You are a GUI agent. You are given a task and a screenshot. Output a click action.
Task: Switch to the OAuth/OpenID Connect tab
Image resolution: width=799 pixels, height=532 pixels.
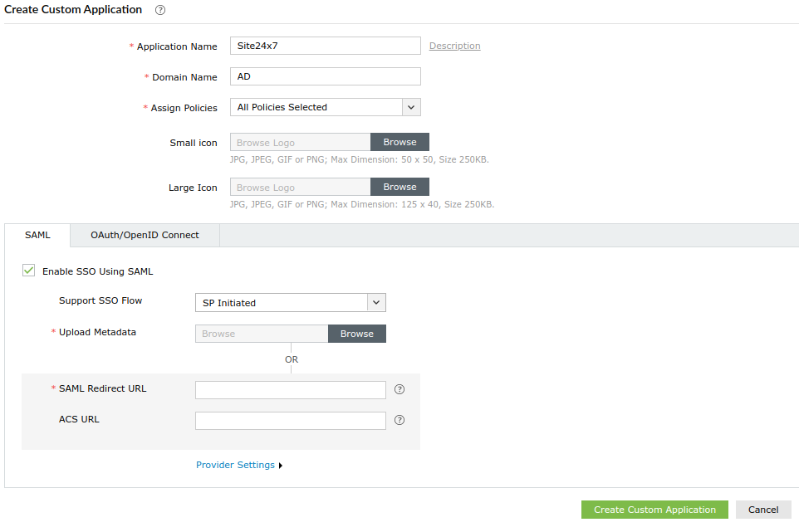pyautogui.click(x=145, y=235)
